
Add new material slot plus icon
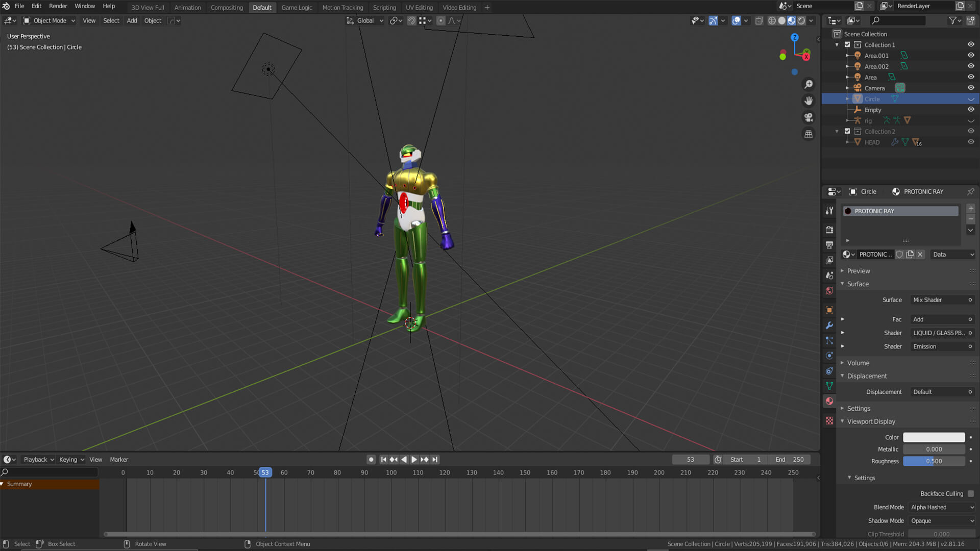coord(971,208)
